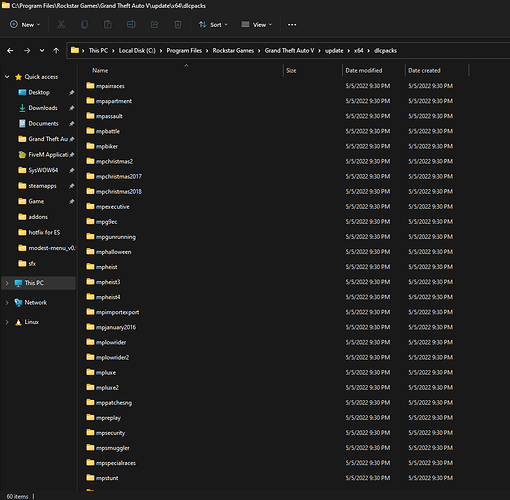Sort by Name column header
510x500 pixels.
coord(100,71)
